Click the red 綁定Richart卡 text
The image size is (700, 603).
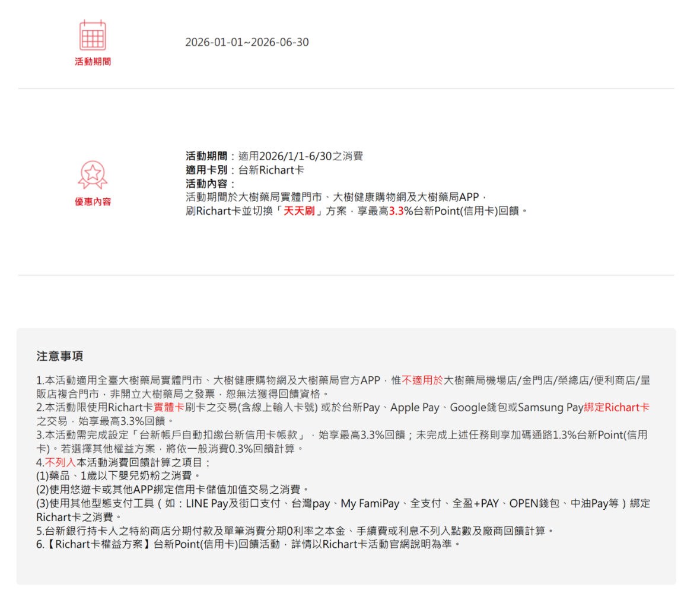tap(616, 408)
